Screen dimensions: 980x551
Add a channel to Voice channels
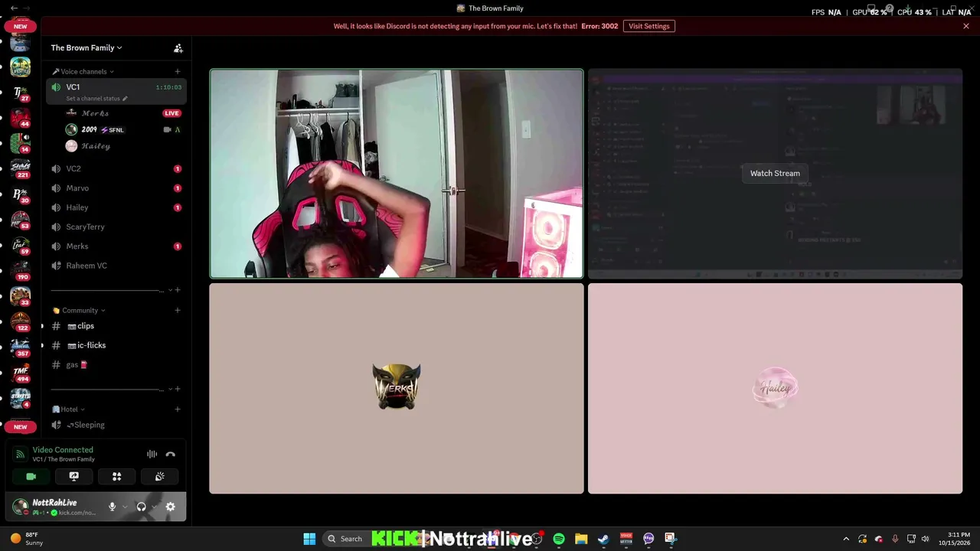[x=178, y=71]
